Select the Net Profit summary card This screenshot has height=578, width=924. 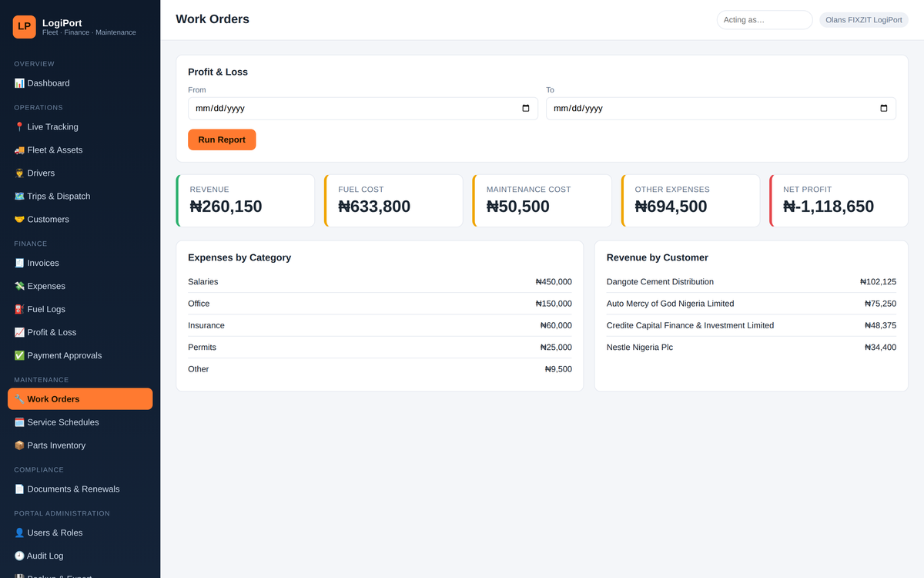839,200
